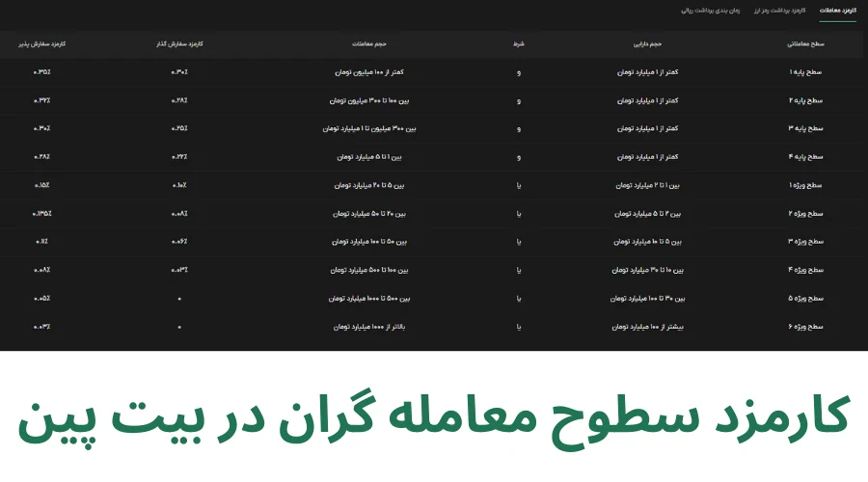Click asset volume بین ۲ تا ۵ میلیارد تومان

click(647, 213)
